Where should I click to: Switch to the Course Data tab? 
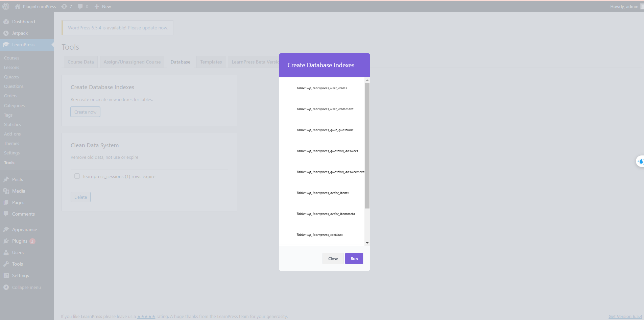[x=81, y=62]
